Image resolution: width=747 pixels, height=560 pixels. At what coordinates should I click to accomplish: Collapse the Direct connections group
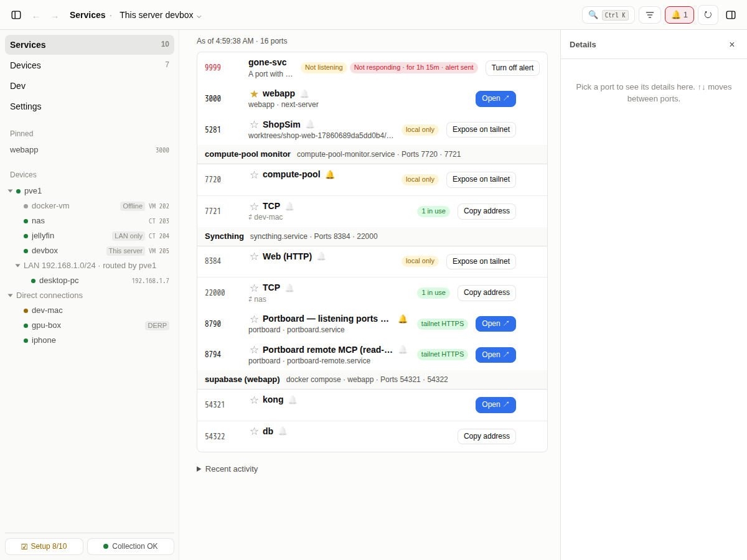click(10, 296)
